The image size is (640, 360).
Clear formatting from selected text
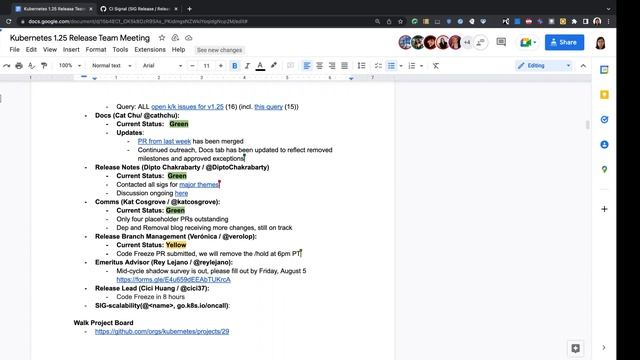(x=436, y=66)
